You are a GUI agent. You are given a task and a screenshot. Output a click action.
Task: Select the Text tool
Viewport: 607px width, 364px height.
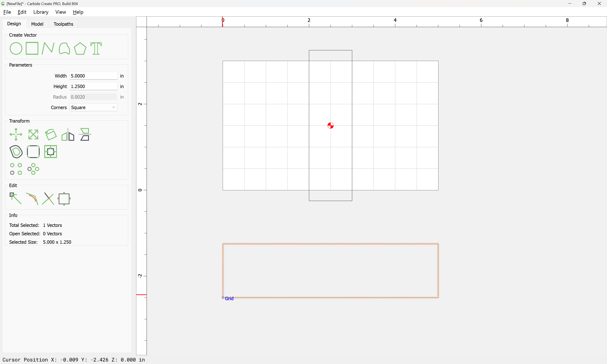96,48
